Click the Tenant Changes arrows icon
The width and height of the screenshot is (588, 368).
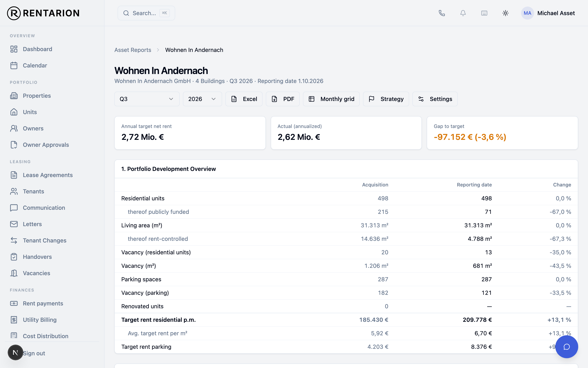14,240
